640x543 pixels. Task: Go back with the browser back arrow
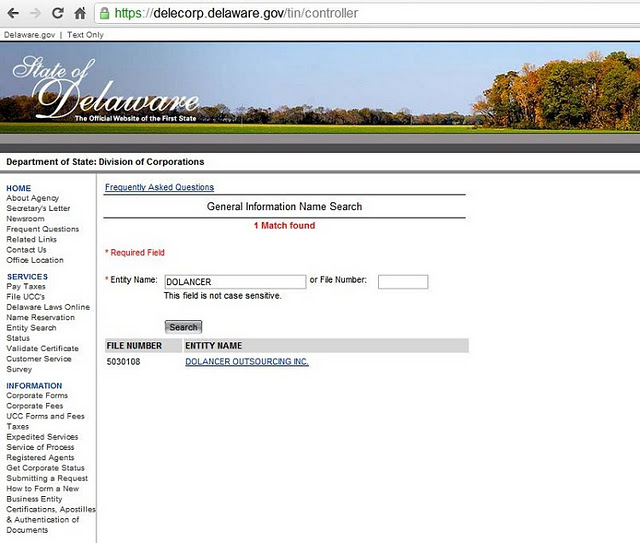point(13,13)
